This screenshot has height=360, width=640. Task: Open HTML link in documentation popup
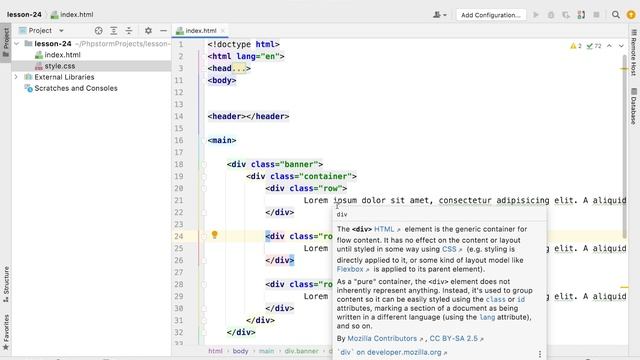(x=387, y=229)
